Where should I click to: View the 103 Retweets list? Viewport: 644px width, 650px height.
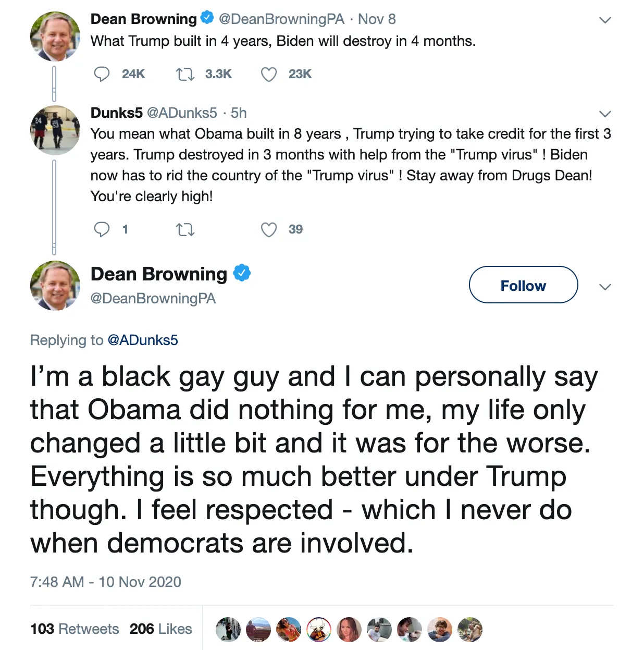(75, 629)
